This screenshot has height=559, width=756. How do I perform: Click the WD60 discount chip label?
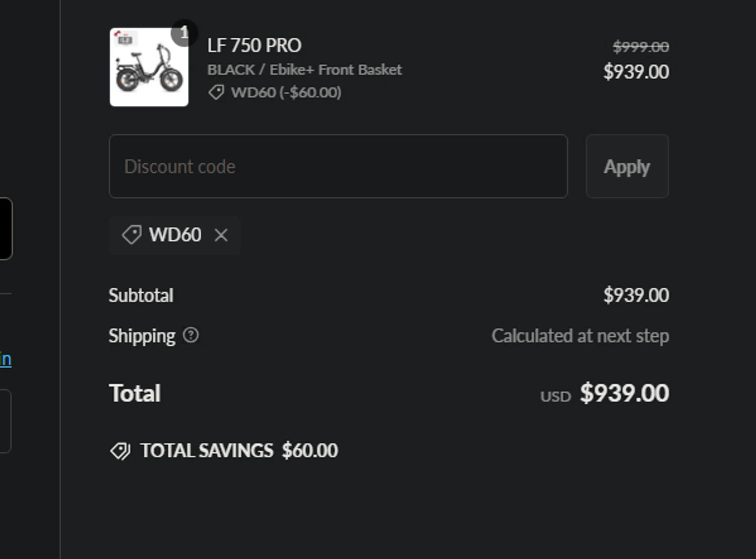(175, 235)
